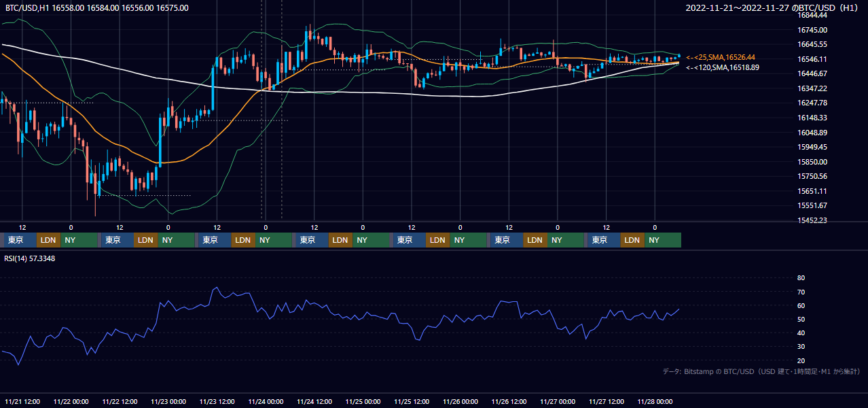Click price axis label 15949.45
Viewport: 868px width, 408px height.
pos(812,147)
